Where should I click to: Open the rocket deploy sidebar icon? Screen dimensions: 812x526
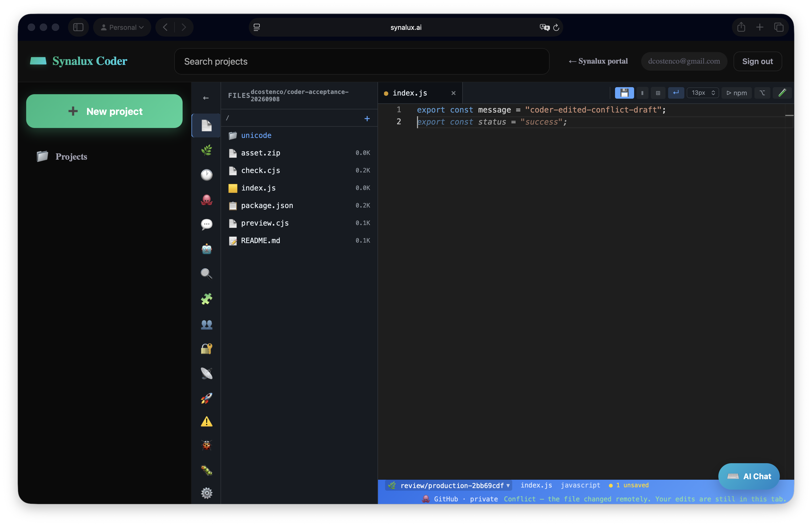click(x=206, y=398)
